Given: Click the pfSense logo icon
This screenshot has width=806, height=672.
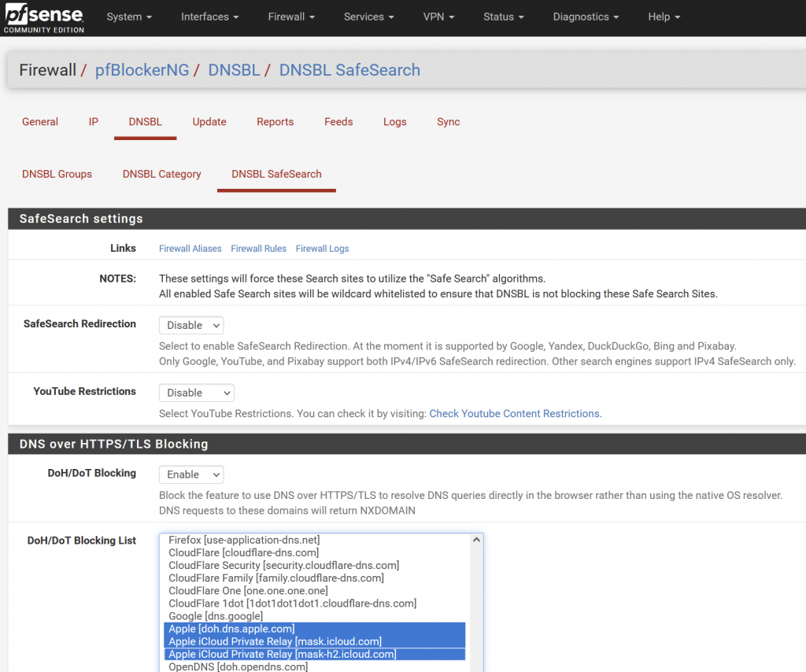Looking at the screenshot, I should coord(44,17).
